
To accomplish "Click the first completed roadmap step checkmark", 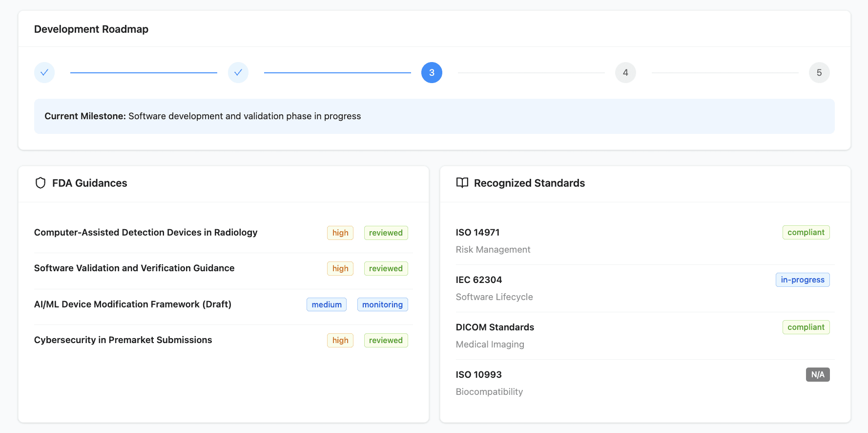I will point(44,73).
